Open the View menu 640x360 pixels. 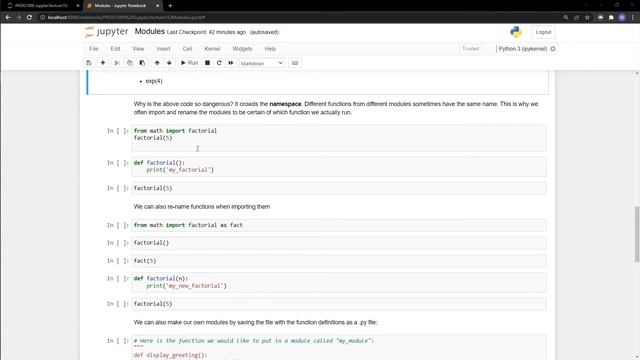138,49
